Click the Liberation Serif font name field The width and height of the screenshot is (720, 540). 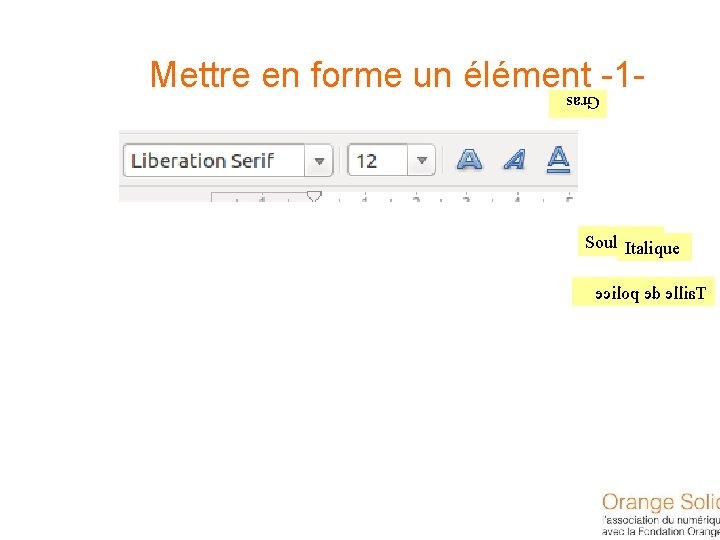tap(214, 161)
